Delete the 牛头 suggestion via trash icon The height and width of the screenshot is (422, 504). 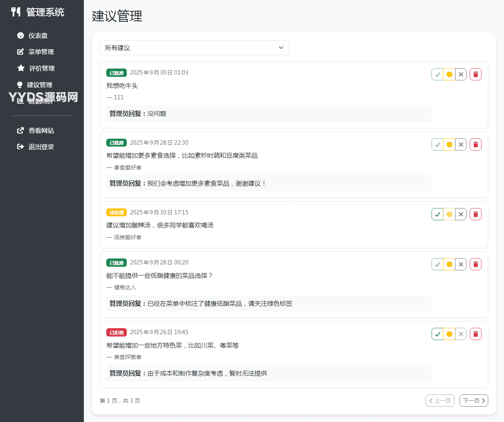tap(475, 74)
